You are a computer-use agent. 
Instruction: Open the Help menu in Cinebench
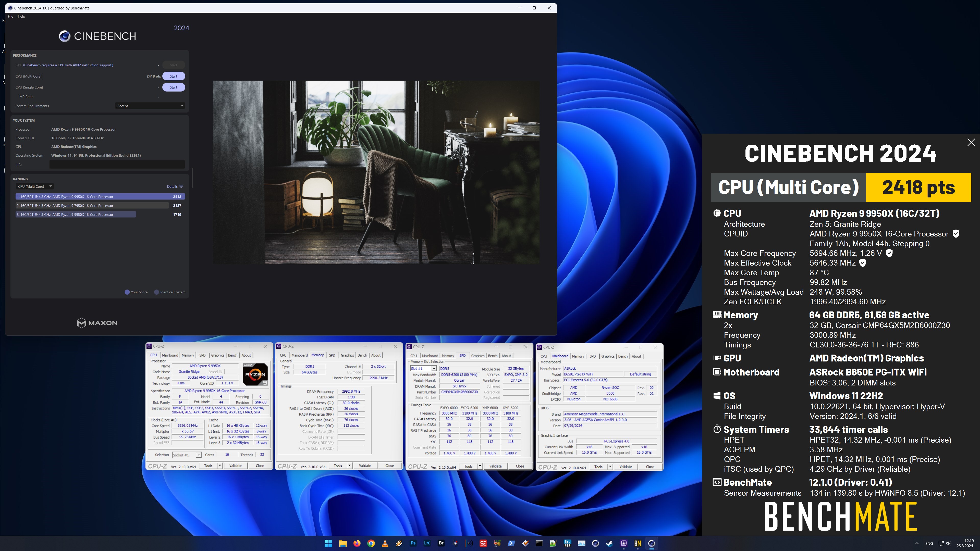[x=21, y=16]
